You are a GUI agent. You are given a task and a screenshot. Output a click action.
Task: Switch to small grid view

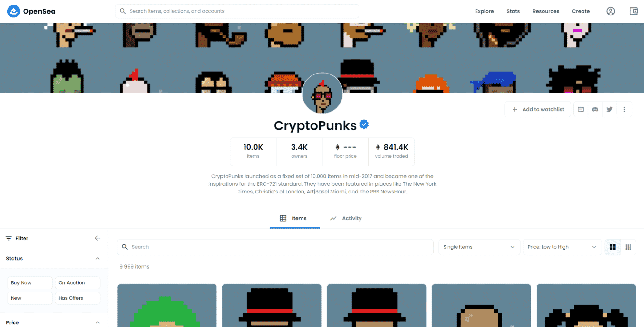pos(628,247)
